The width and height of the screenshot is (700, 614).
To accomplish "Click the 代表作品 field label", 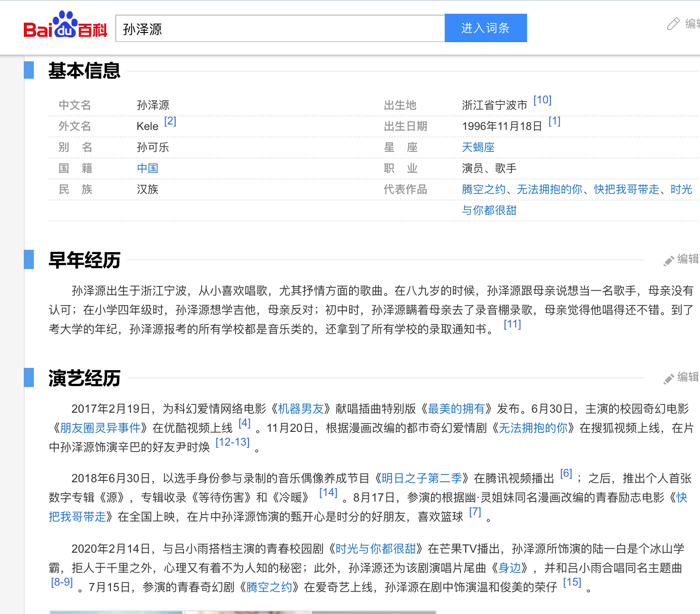I will pos(405,189).
